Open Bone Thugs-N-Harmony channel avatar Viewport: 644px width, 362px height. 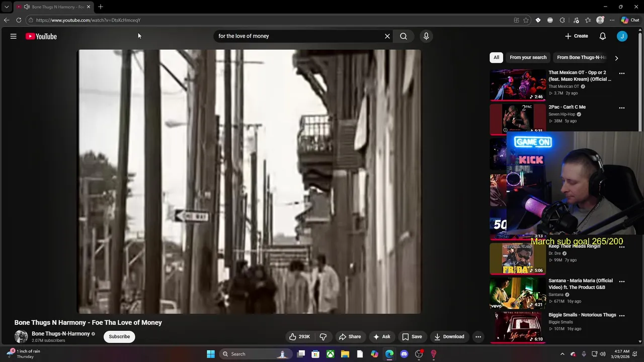coord(21,337)
